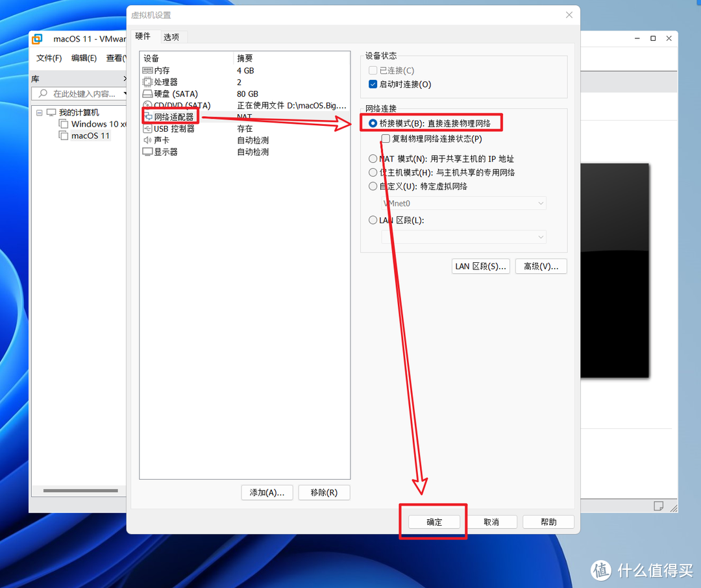Click the Add (添加) device button
The height and width of the screenshot is (588, 701).
[267, 493]
